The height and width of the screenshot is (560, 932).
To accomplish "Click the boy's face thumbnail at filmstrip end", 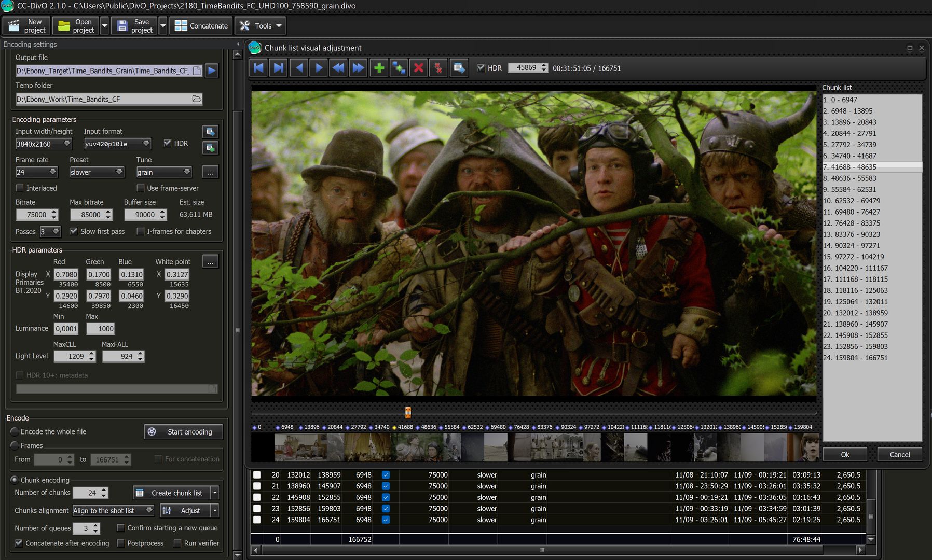I will tap(808, 447).
